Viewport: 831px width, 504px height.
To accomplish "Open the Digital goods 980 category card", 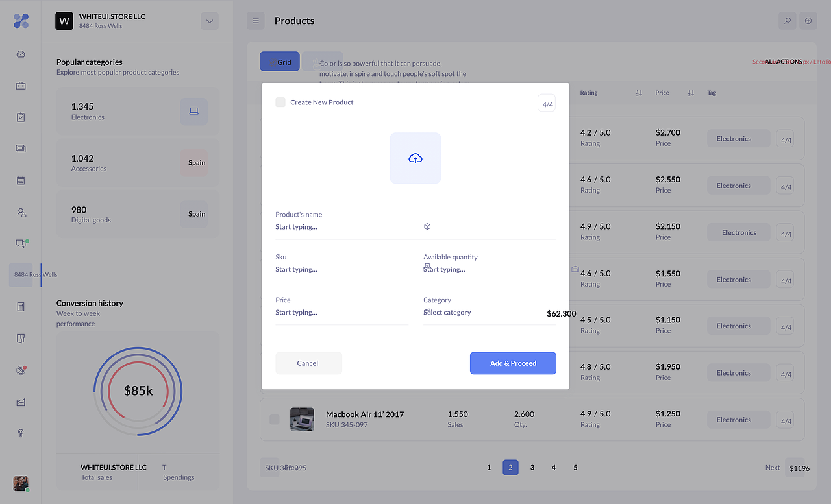I will click(x=138, y=214).
